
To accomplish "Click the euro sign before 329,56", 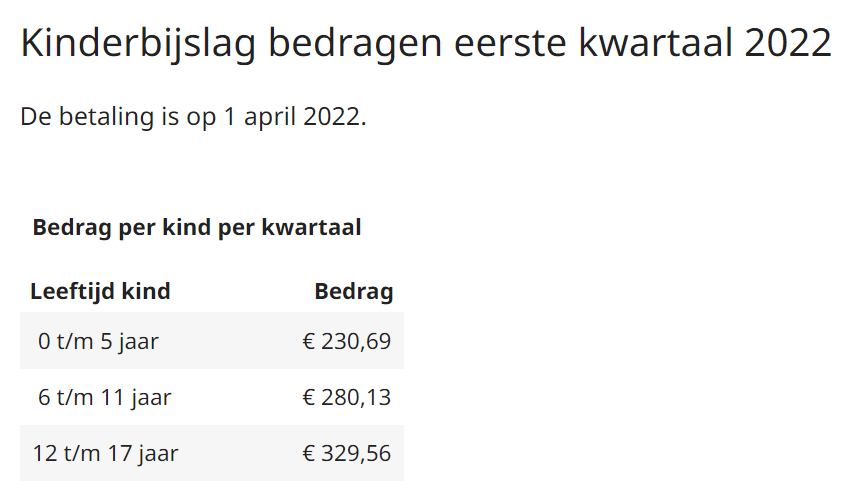I will pyautogui.click(x=309, y=454).
